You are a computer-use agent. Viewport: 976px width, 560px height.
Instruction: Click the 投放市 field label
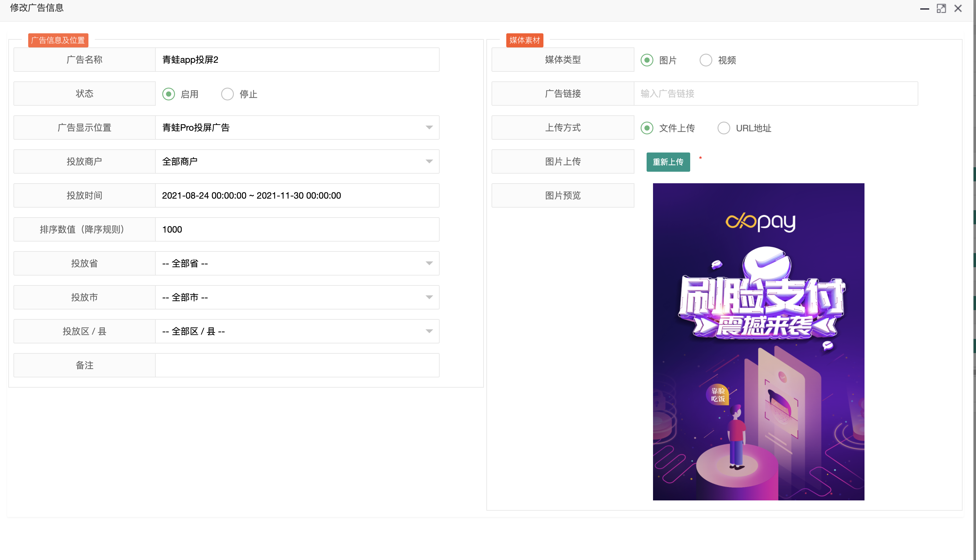[85, 297]
